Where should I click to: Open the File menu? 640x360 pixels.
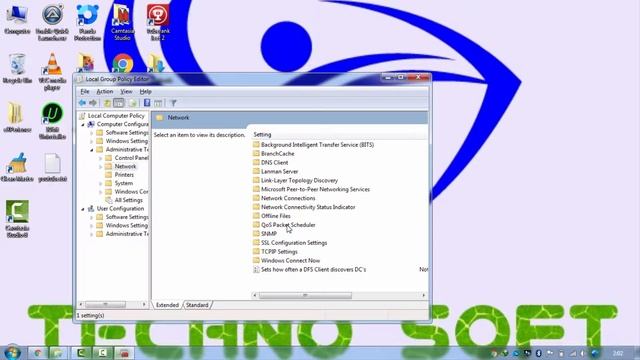[x=85, y=91]
